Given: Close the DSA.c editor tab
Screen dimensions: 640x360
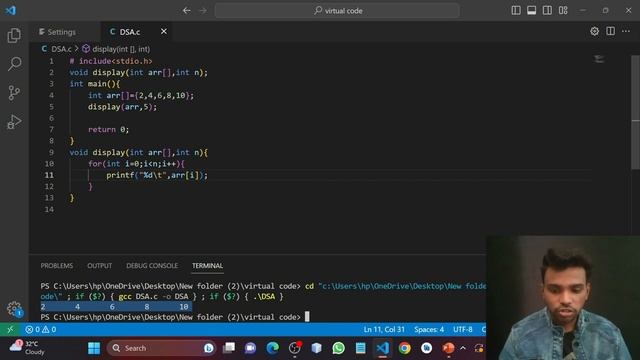Looking at the screenshot, I should click(164, 31).
